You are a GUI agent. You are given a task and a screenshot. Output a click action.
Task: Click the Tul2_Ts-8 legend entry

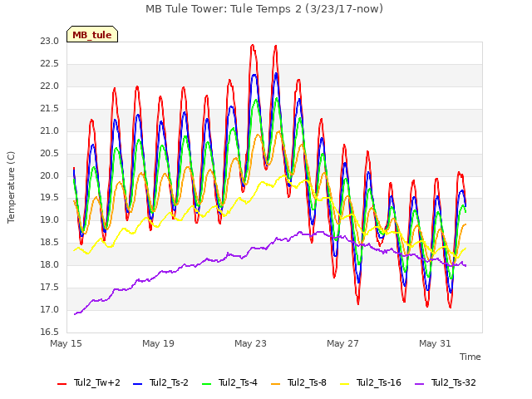point(298,382)
